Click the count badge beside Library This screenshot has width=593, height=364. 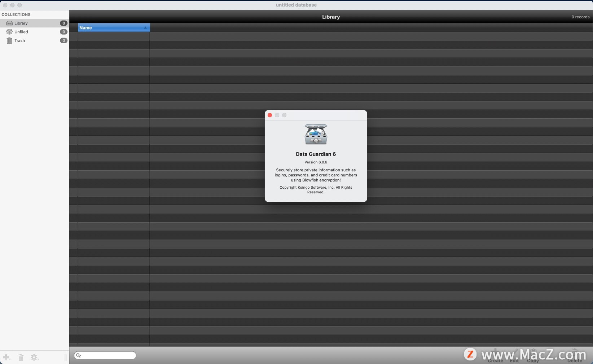(63, 23)
